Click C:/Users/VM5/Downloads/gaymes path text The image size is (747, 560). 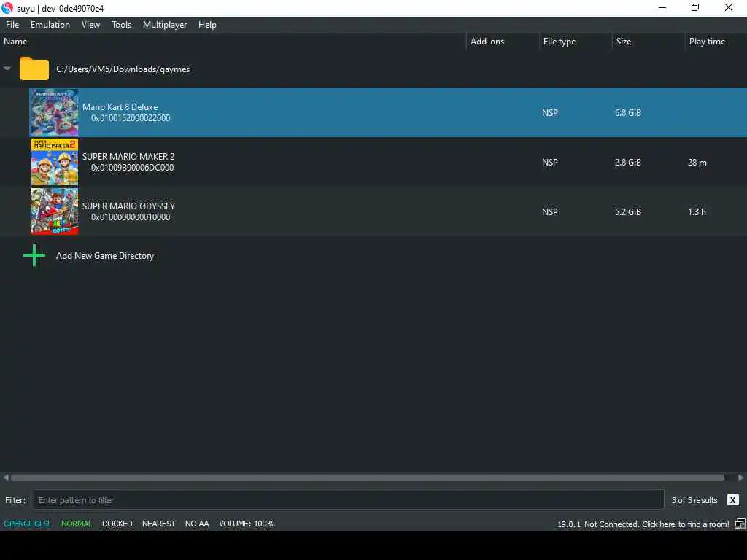click(123, 69)
